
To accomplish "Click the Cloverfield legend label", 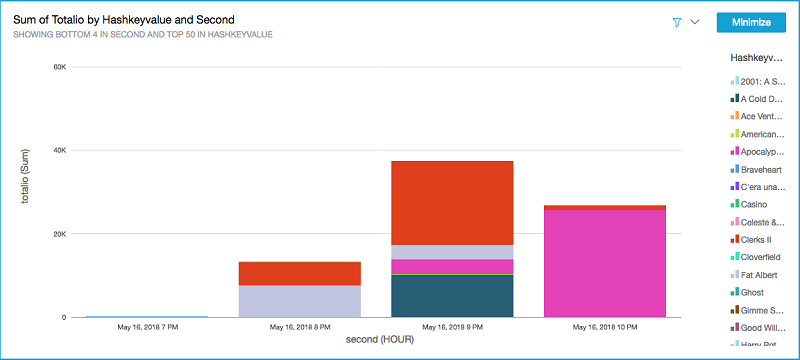I will [x=761, y=258].
